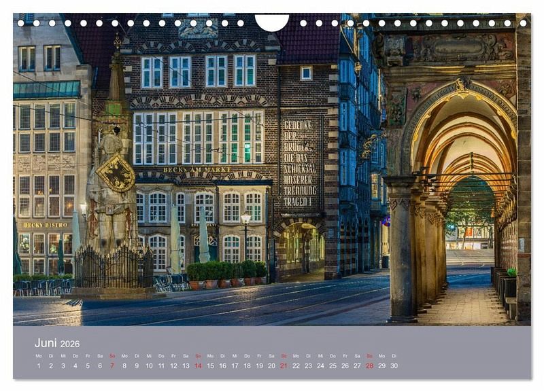Select day 8 in the calendar row
Screen dimensions: 544x392
(x=124, y=366)
